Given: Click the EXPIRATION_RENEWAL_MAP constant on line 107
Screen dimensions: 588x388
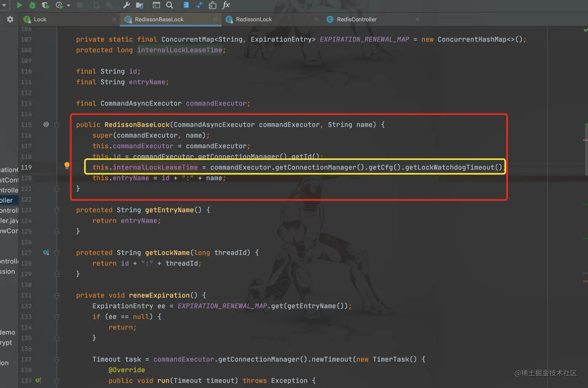Looking at the screenshot, I should click(x=364, y=39).
